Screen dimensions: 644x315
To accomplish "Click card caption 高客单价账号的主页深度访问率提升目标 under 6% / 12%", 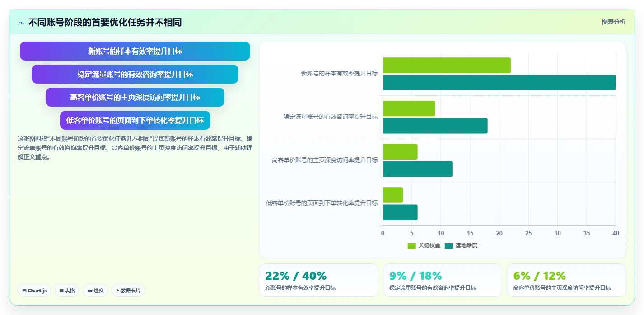I will click(562, 288).
